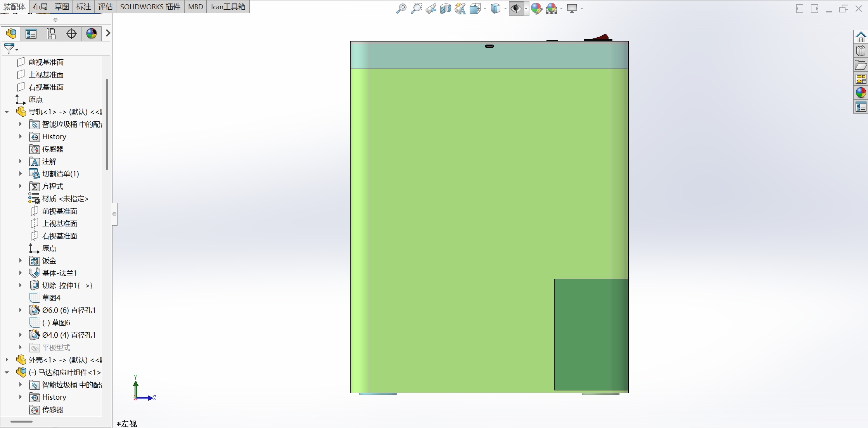Open the SOLIDWORKS 插件 tab

click(x=150, y=7)
